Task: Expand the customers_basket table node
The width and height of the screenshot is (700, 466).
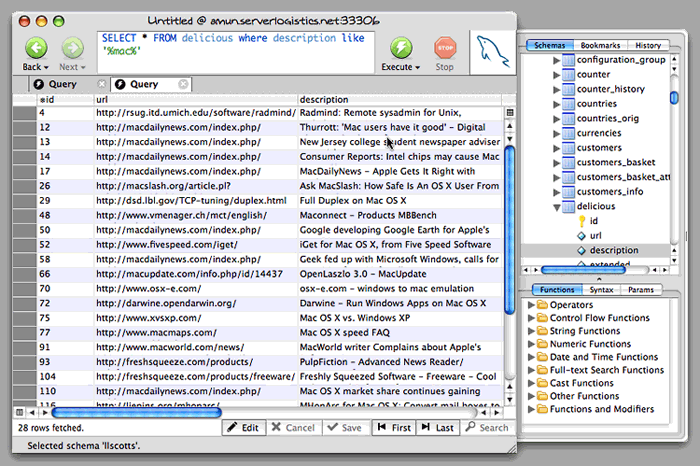Action: [x=556, y=162]
